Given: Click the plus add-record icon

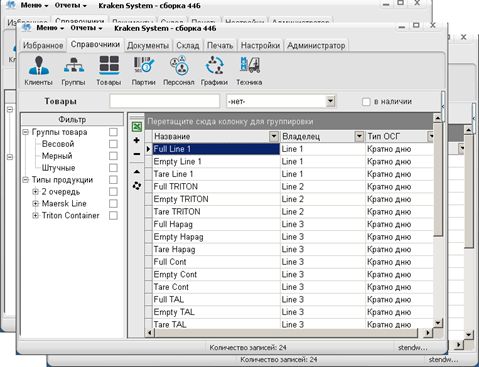Looking at the screenshot, I should point(137,140).
